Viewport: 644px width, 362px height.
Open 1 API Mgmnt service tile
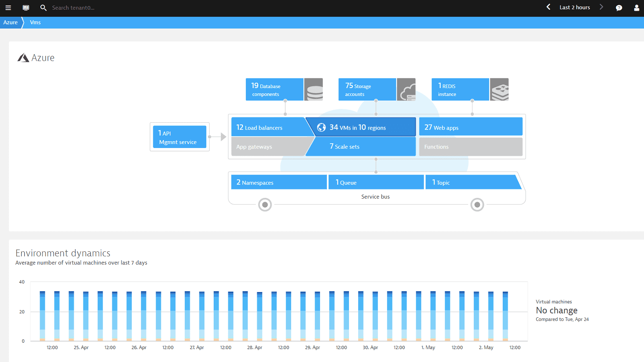pos(180,137)
